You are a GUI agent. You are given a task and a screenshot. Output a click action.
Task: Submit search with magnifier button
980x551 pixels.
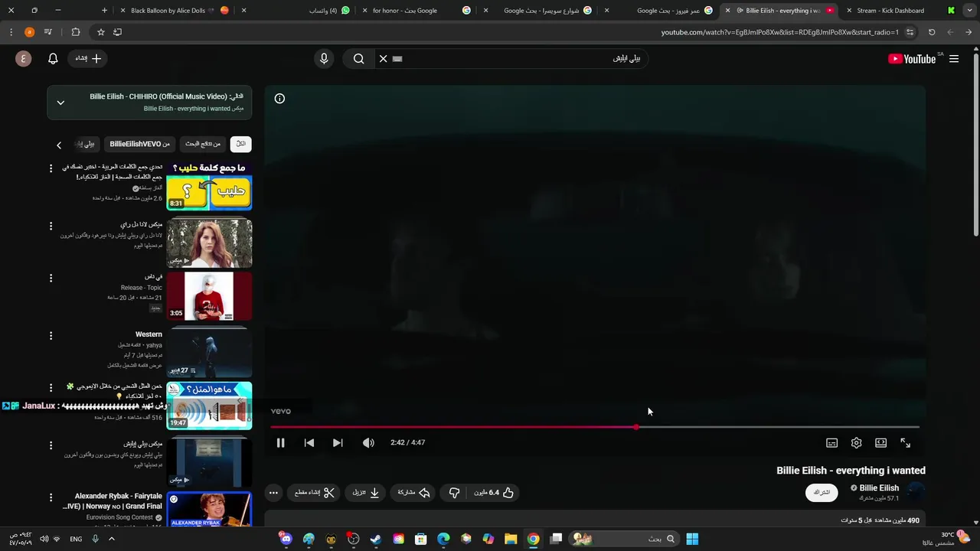(358, 59)
